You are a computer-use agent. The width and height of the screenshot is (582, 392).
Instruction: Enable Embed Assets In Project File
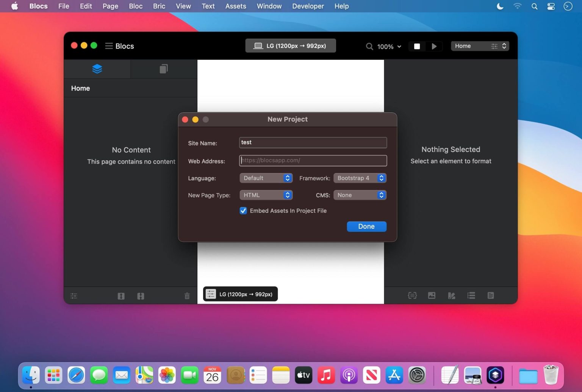(243, 211)
